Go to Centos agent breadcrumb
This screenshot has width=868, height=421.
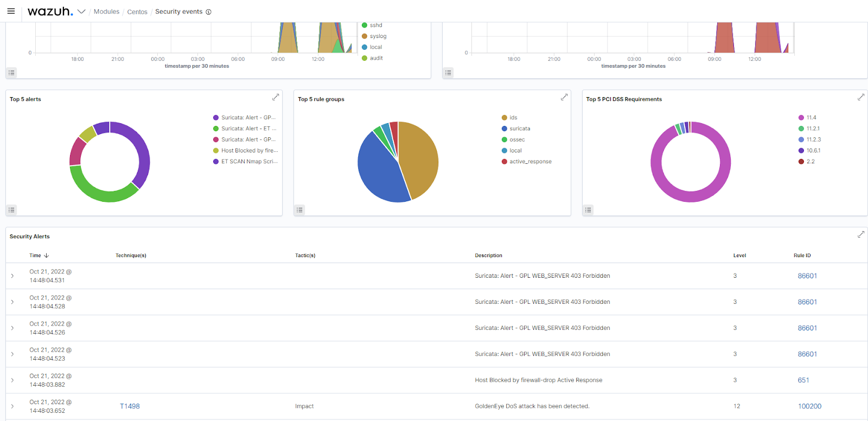point(137,12)
